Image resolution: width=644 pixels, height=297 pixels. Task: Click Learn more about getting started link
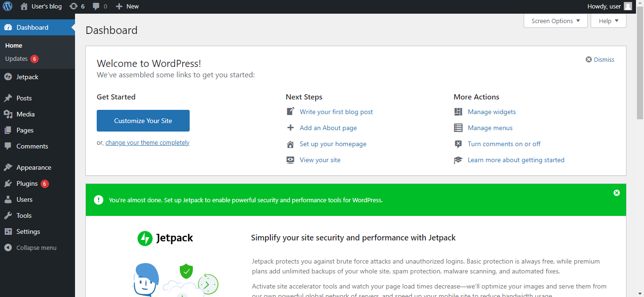click(x=516, y=160)
